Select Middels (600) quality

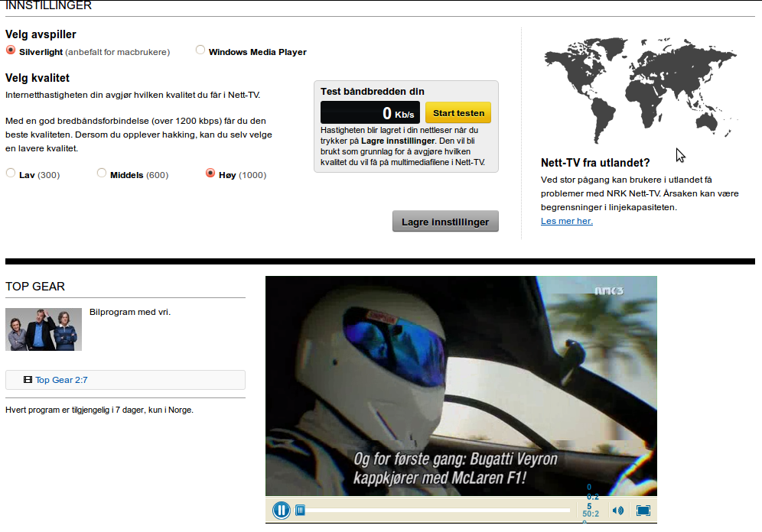102,174
